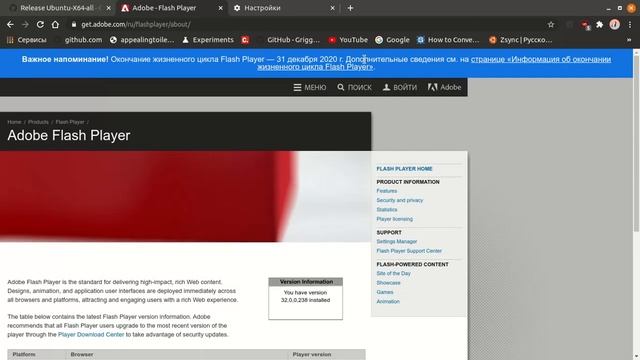
Task: Bookmark this page with the star icon
Action: pyautogui.click(x=551, y=25)
